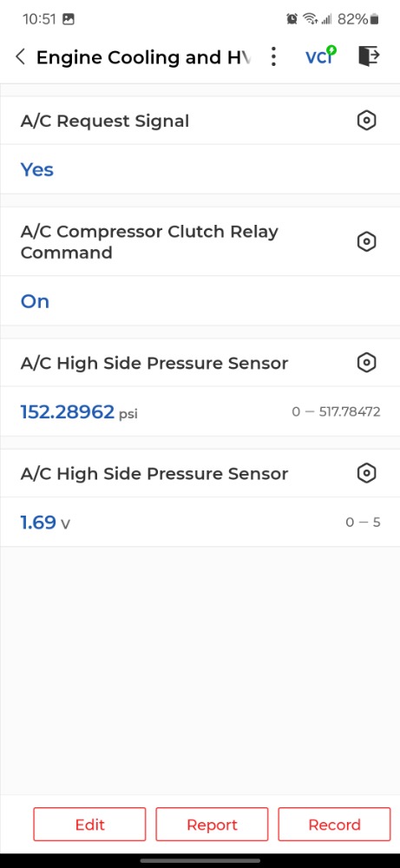Open the three-dot overflow menu
400x868 pixels.
(272, 56)
